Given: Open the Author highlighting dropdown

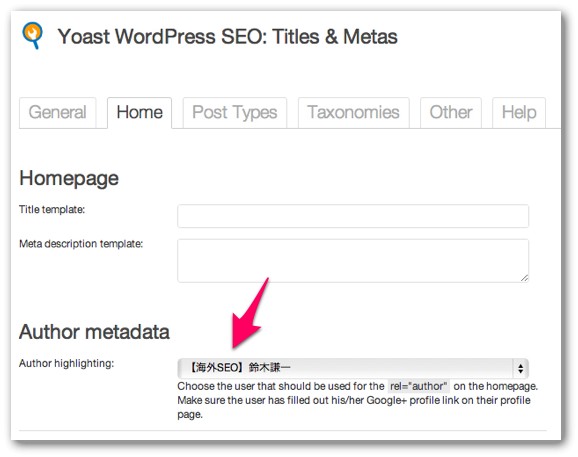Looking at the screenshot, I should [353, 368].
